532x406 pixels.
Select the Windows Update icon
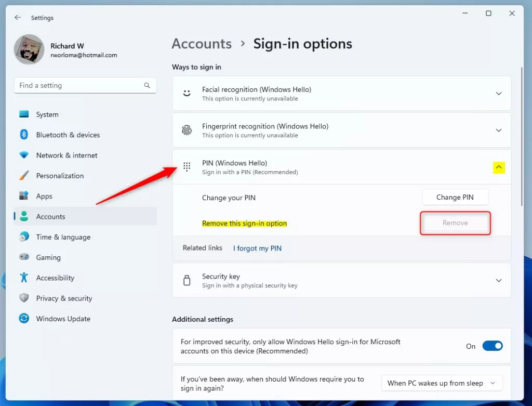[x=24, y=319]
